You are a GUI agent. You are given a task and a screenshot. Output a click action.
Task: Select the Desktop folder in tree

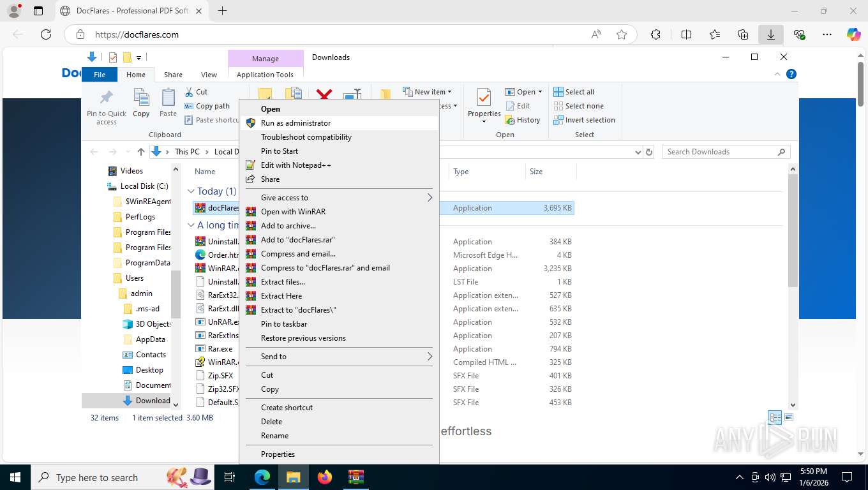142,370
